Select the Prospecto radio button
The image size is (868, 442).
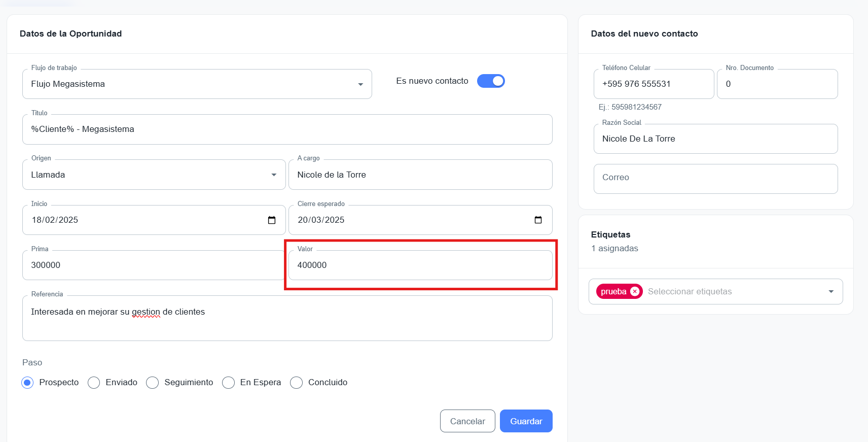27,383
